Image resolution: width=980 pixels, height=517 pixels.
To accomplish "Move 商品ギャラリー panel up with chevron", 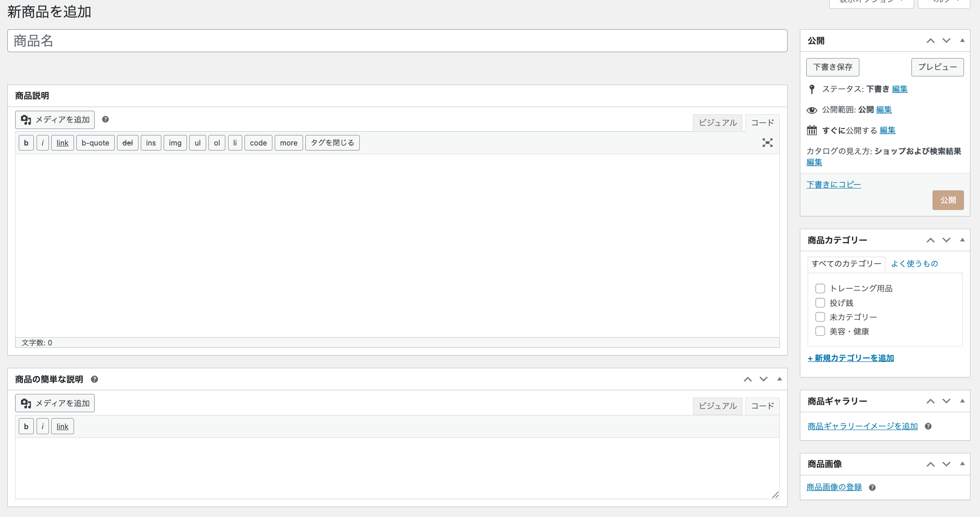I will [x=930, y=401].
